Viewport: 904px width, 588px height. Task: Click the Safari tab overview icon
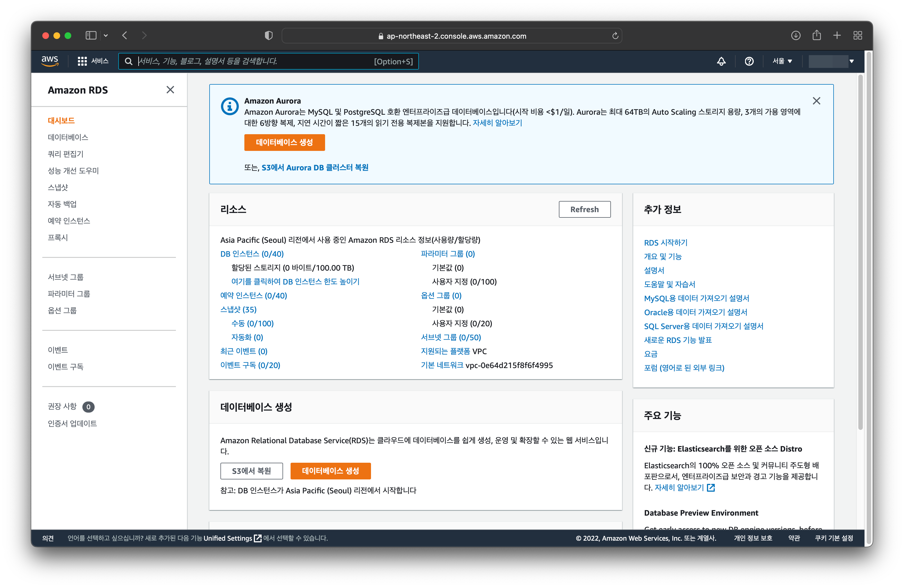pos(858,35)
